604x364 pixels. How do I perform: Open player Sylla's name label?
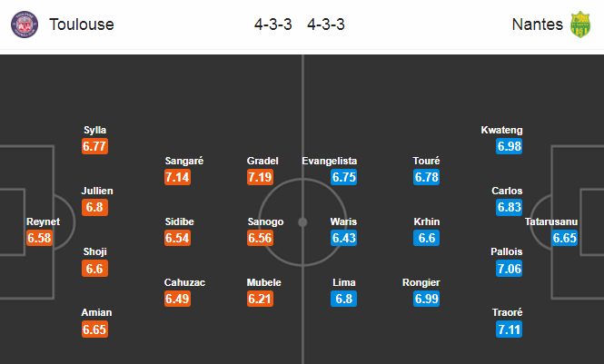coord(94,130)
